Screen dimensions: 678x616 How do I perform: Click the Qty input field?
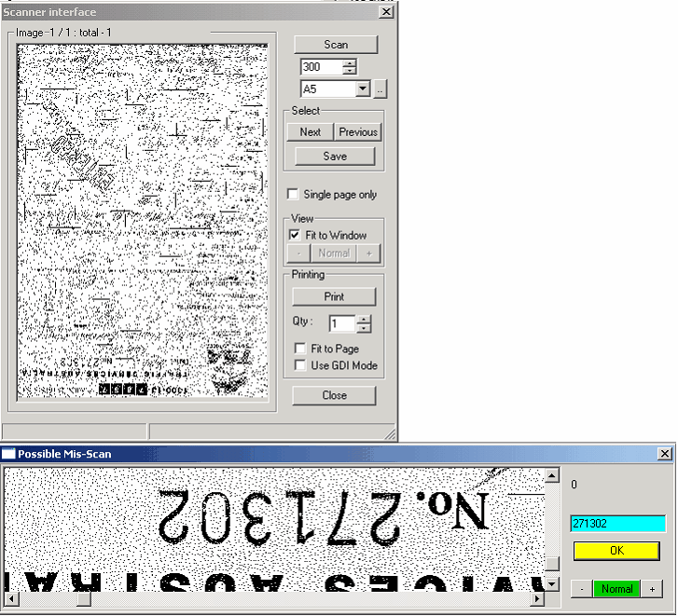point(342,323)
